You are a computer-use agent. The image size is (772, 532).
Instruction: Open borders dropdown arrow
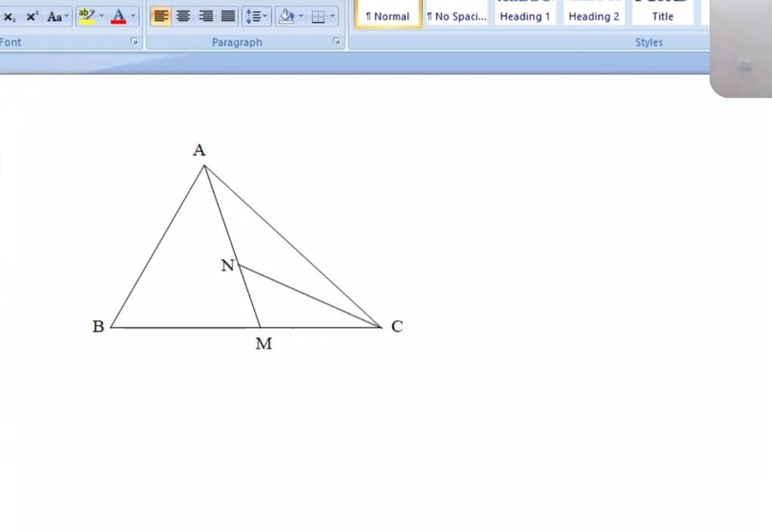tap(332, 17)
